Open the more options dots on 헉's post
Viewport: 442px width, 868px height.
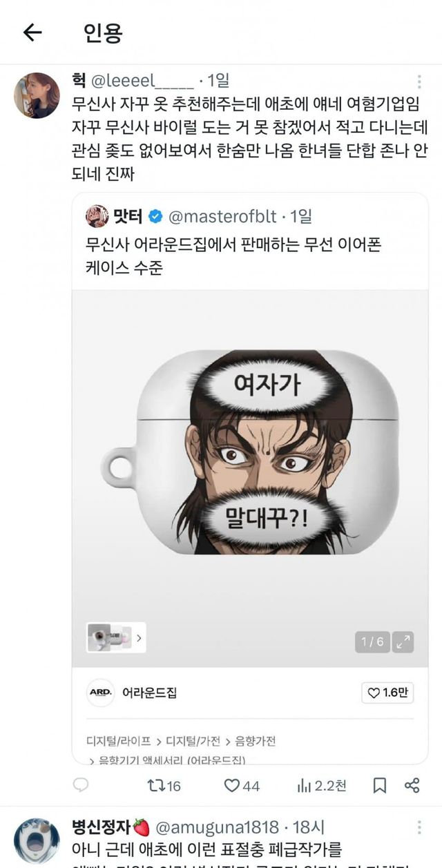[x=419, y=81]
